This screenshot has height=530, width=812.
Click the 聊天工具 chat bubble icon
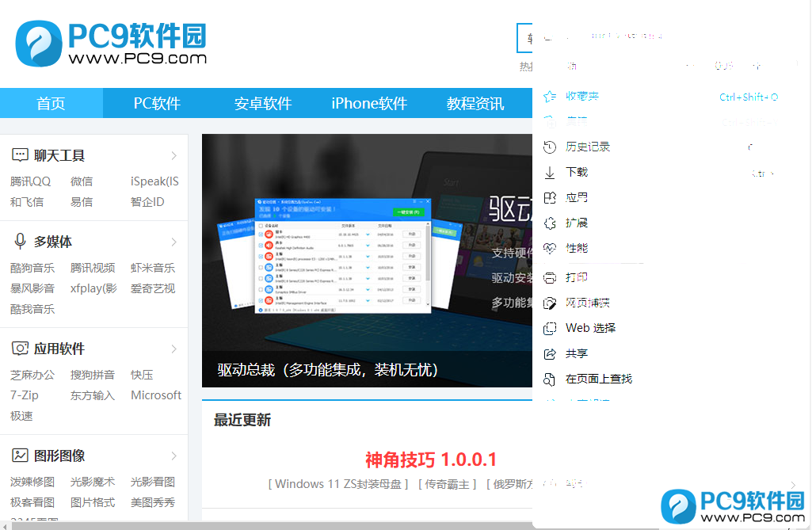pos(20,155)
